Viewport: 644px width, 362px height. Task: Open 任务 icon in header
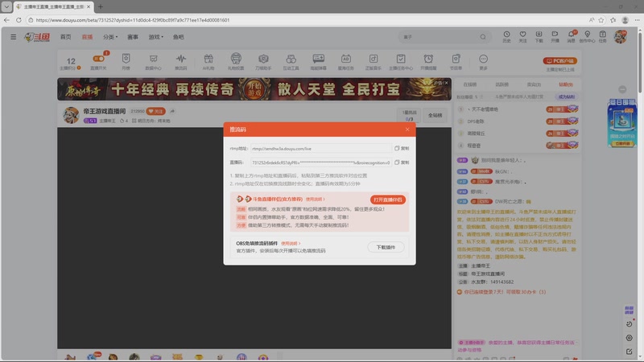coord(602,36)
